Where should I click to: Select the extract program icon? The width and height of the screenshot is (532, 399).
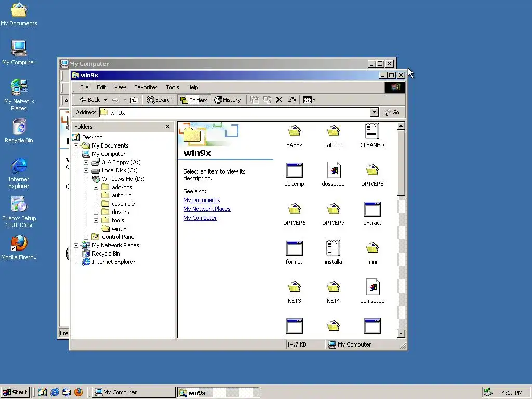click(x=372, y=209)
